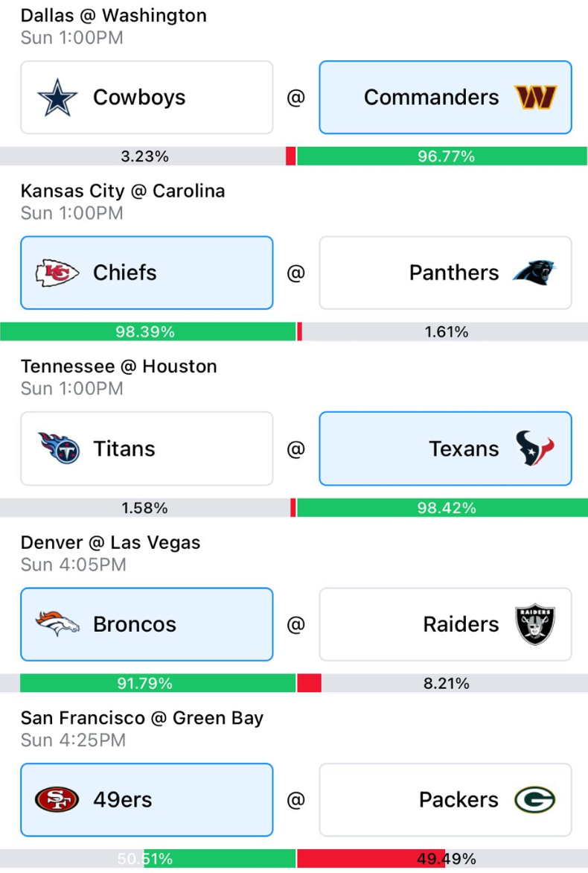Click the Kansas City Chiefs arrowhead logo
This screenshot has width=588, height=873.
57,273
